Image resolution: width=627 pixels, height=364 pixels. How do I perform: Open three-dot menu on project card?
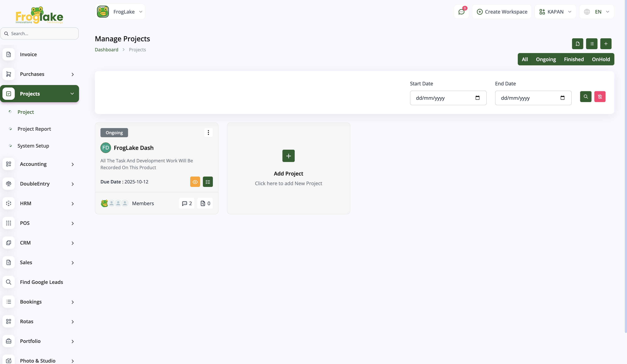[x=208, y=133]
